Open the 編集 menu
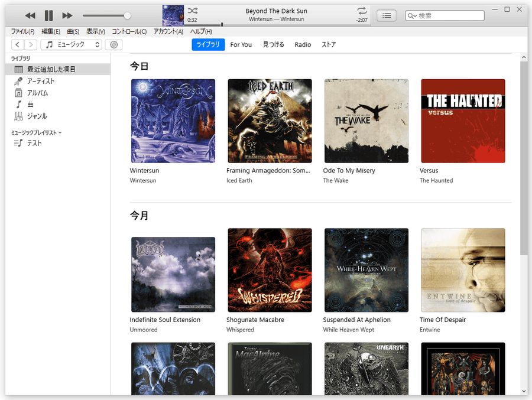Image resolution: width=532 pixels, height=400 pixels. click(51, 31)
